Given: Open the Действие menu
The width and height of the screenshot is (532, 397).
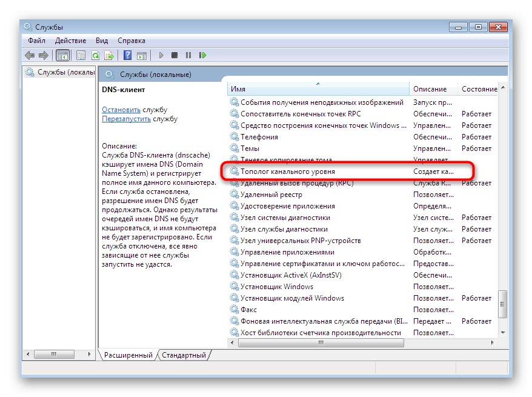Looking at the screenshot, I should (70, 41).
